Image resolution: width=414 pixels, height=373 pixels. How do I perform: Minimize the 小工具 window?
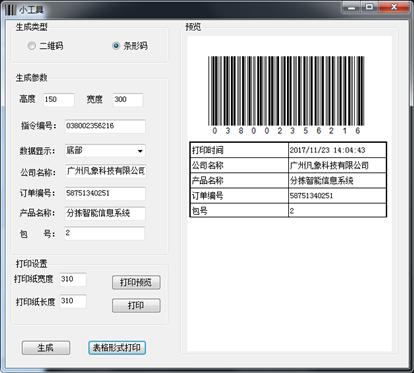coord(351,7)
